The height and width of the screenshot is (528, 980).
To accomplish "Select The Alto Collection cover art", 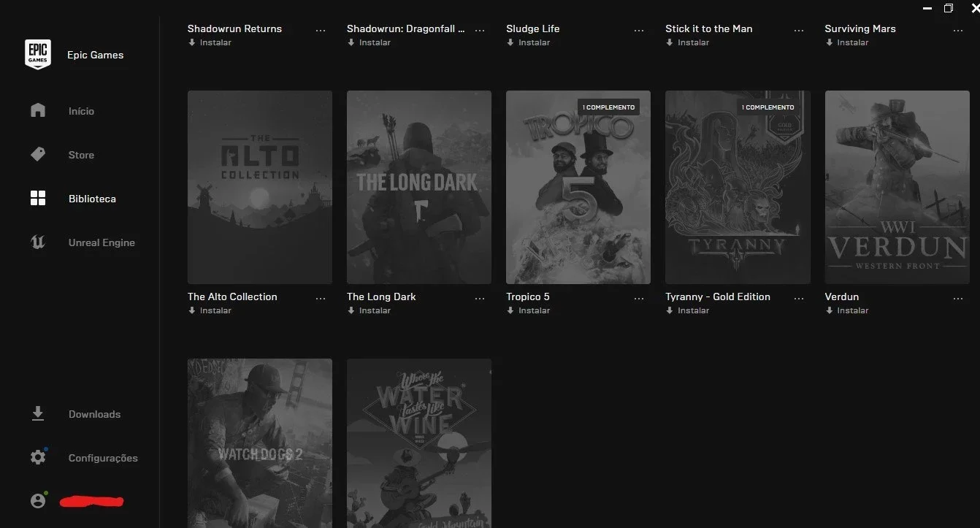I will tap(260, 187).
